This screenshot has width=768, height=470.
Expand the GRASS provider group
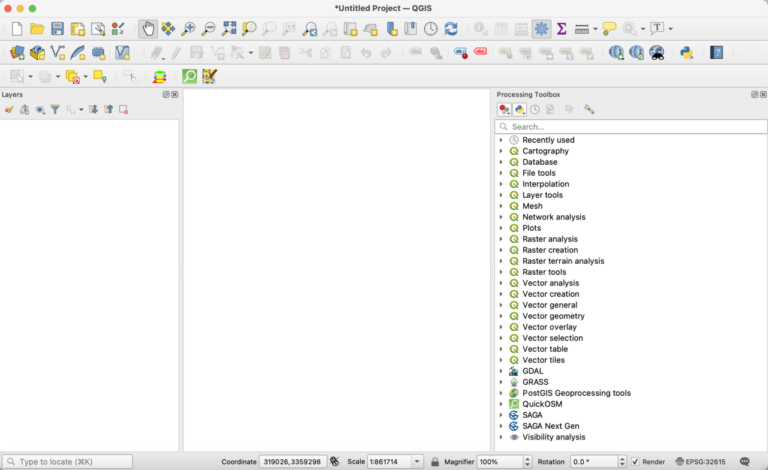(501, 382)
